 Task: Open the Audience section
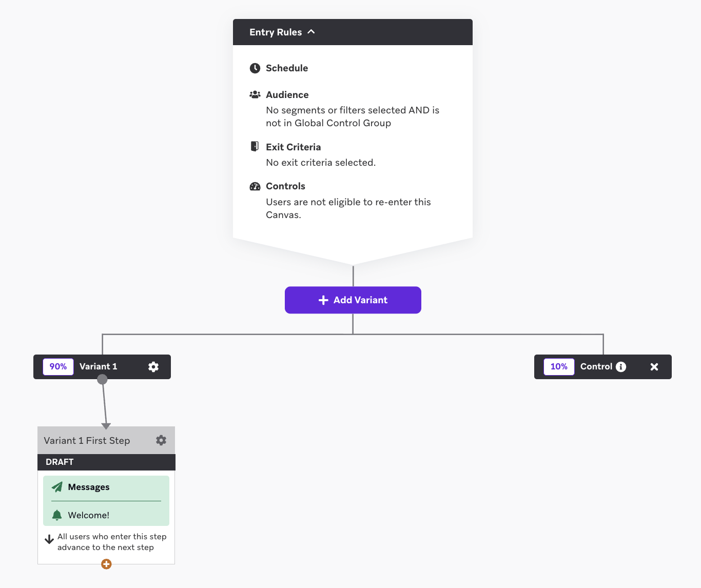point(287,95)
